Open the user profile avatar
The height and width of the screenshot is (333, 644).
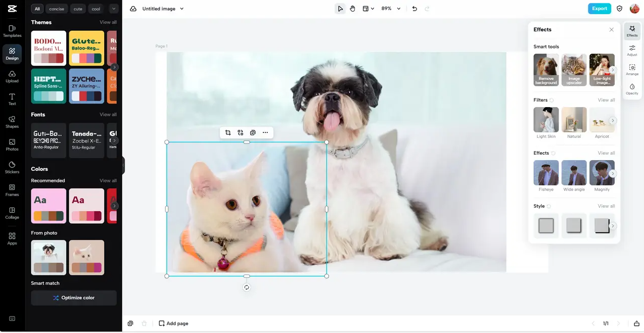(x=634, y=9)
